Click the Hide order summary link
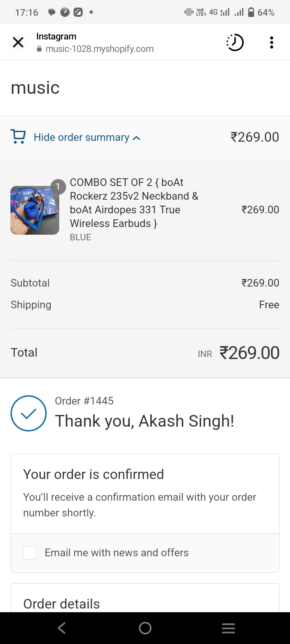 coord(81,137)
